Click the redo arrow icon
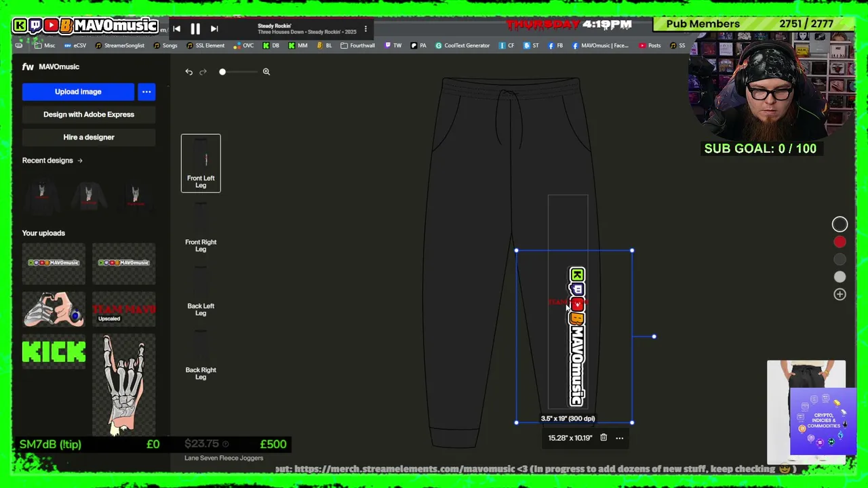This screenshot has height=488, width=868. click(203, 72)
